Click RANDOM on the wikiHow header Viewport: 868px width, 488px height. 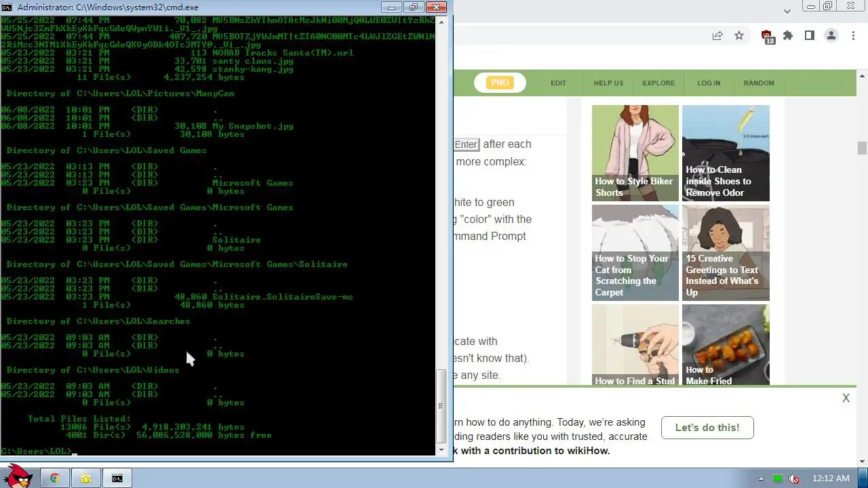759,83
